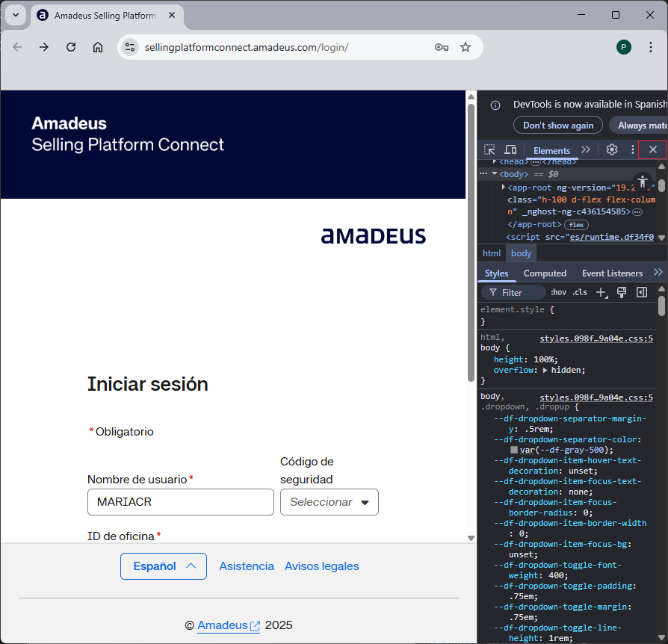Select the html breadcrumb
668x644 pixels.
coord(492,253)
